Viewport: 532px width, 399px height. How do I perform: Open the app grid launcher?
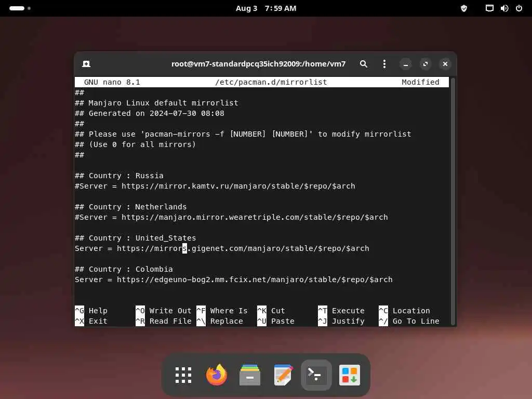click(x=183, y=375)
